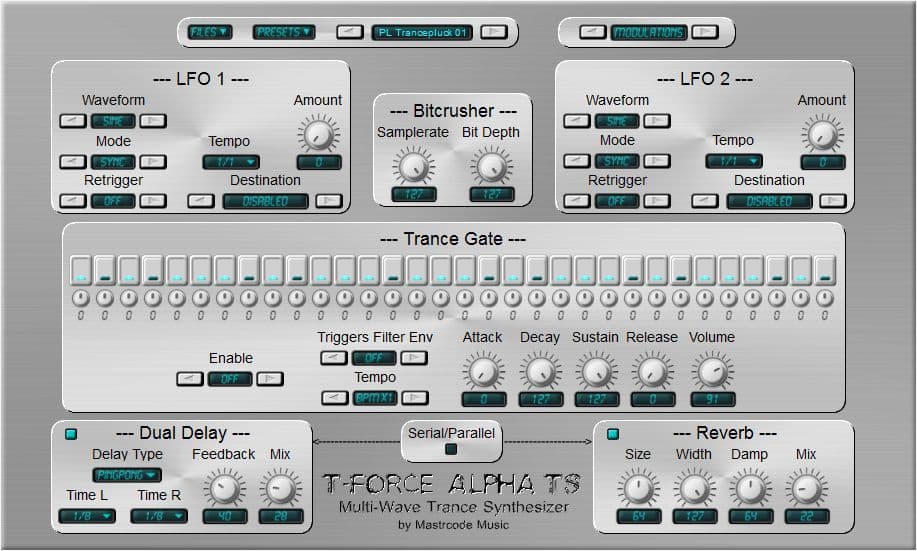Adjust the Trance Gate Attack knob

pos(483,371)
